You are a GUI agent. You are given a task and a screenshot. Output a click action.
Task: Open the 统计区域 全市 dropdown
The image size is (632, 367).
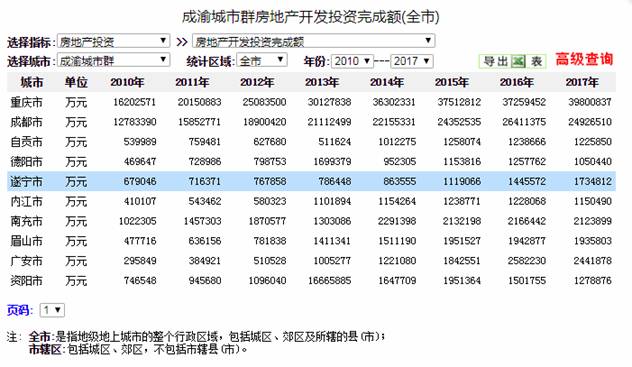(x=262, y=60)
